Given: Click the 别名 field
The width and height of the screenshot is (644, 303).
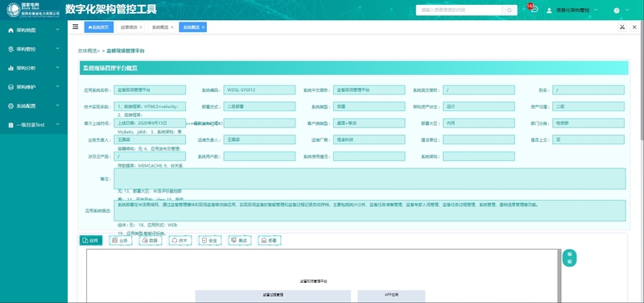Looking at the screenshot, I should pyautogui.click(x=588, y=89).
